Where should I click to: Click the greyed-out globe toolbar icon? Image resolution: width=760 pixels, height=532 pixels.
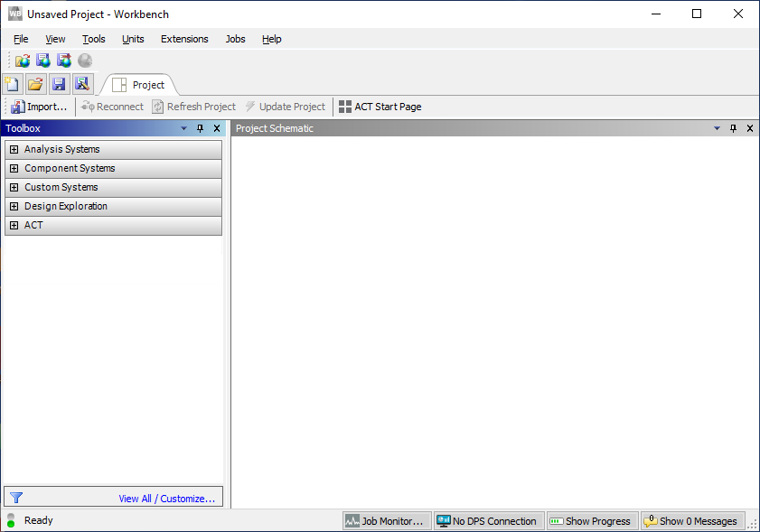[85, 61]
